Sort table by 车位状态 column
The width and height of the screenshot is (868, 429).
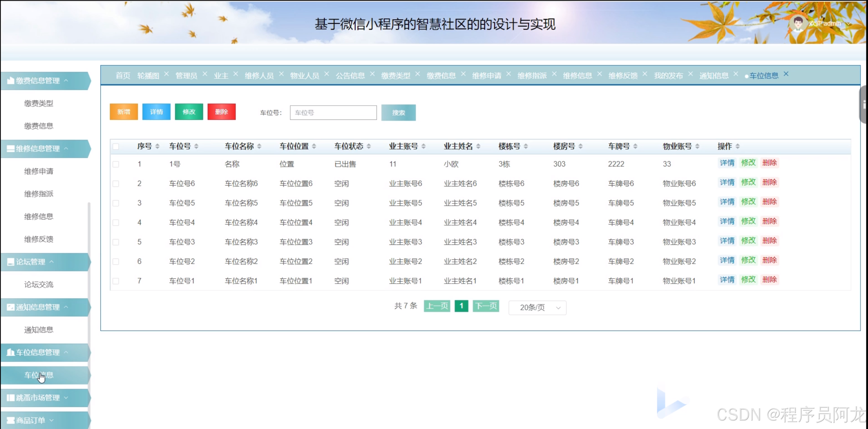click(x=369, y=146)
